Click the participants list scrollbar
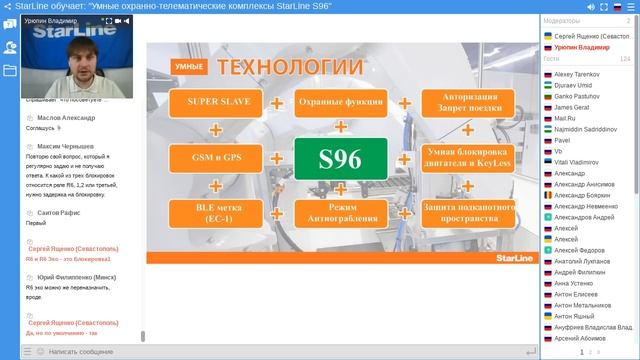This screenshot has height=360, width=640. 636,104
